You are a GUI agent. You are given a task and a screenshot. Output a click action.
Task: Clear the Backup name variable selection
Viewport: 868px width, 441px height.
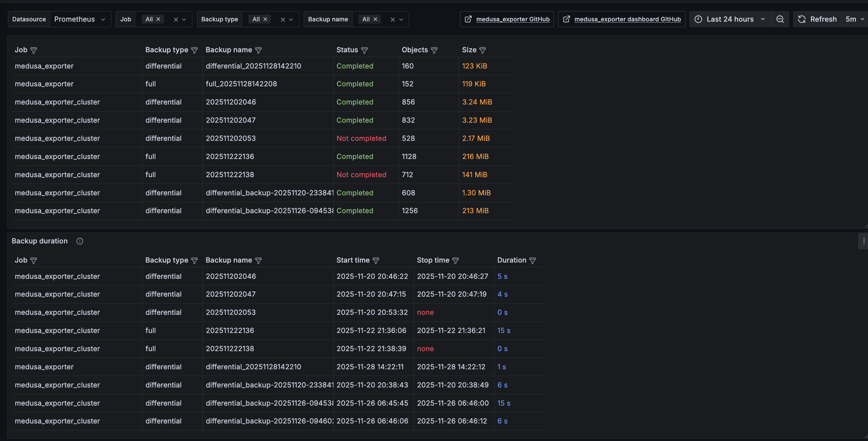[x=393, y=19]
